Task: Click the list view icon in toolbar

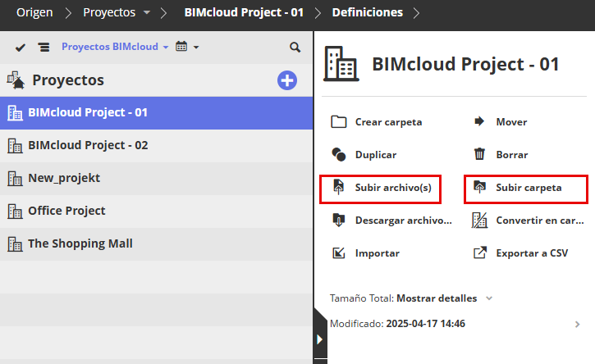Action: 43,48
